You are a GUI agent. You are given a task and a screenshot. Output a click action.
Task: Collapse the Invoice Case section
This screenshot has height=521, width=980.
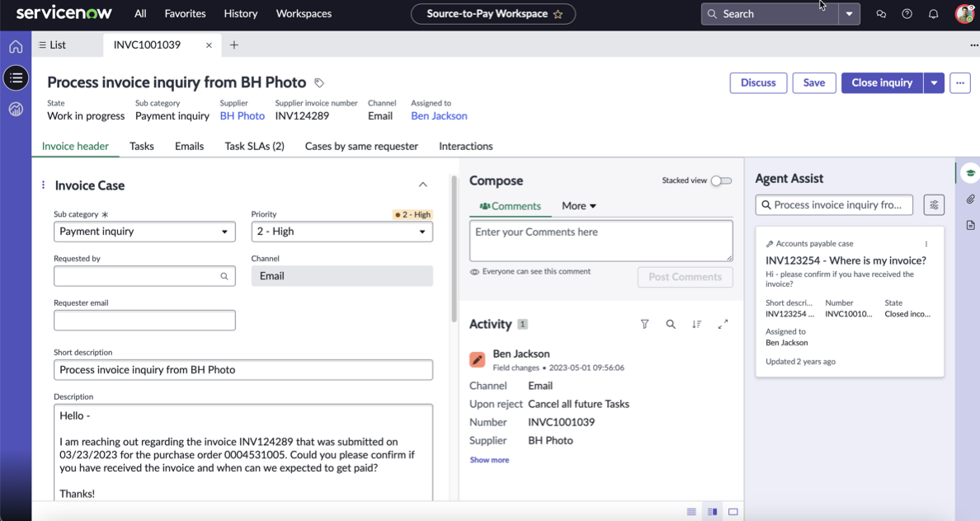tap(423, 185)
